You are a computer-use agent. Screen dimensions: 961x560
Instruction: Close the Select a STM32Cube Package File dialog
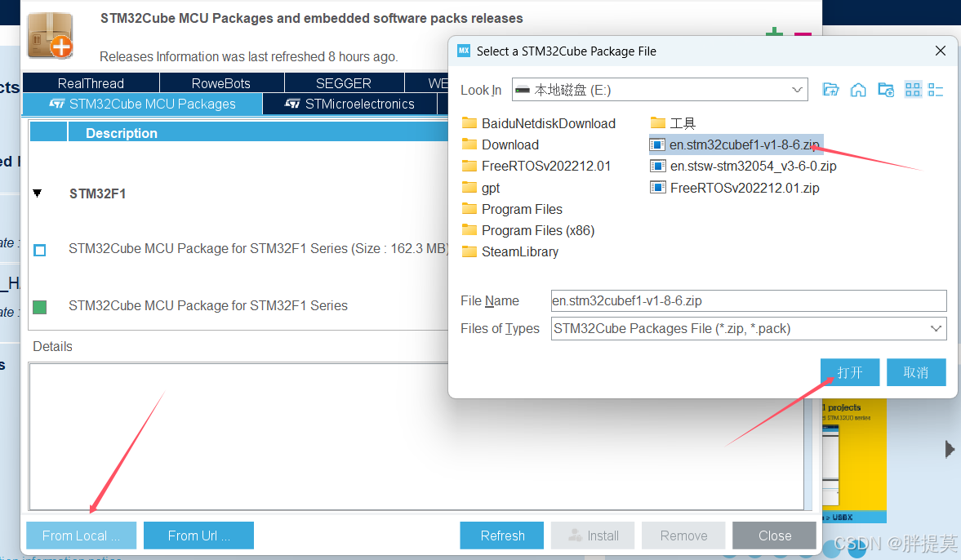click(x=941, y=51)
